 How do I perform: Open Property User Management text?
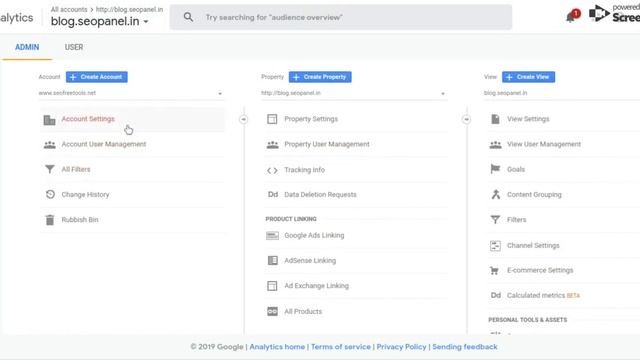[x=327, y=144]
